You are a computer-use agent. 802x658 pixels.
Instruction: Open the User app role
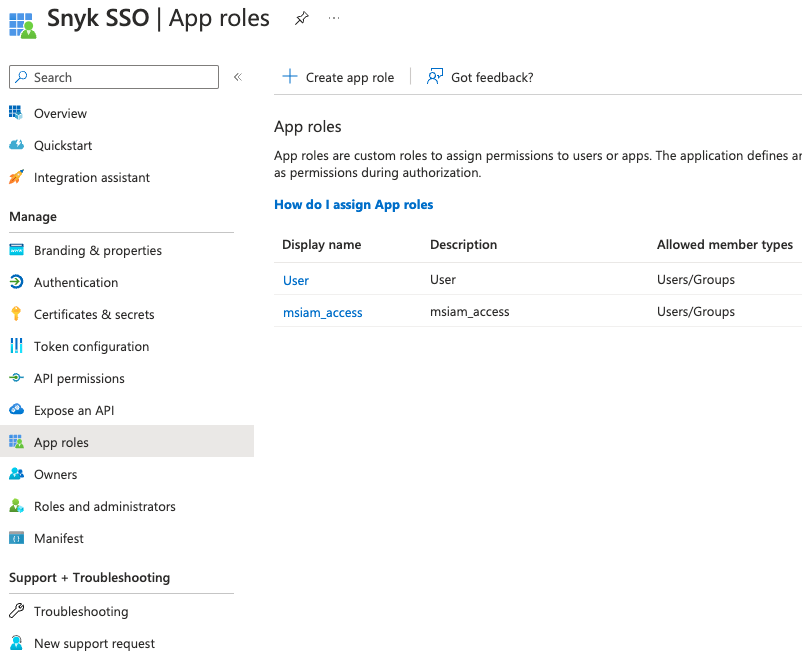[x=296, y=280]
